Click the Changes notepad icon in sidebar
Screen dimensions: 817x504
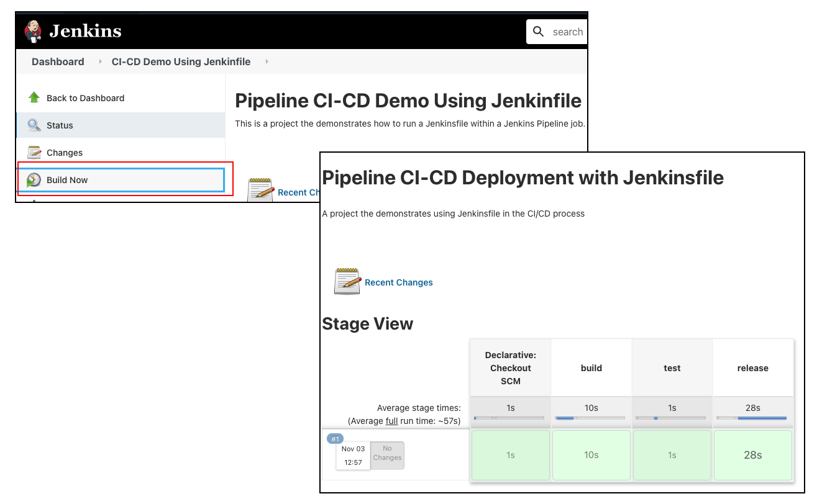click(x=34, y=153)
